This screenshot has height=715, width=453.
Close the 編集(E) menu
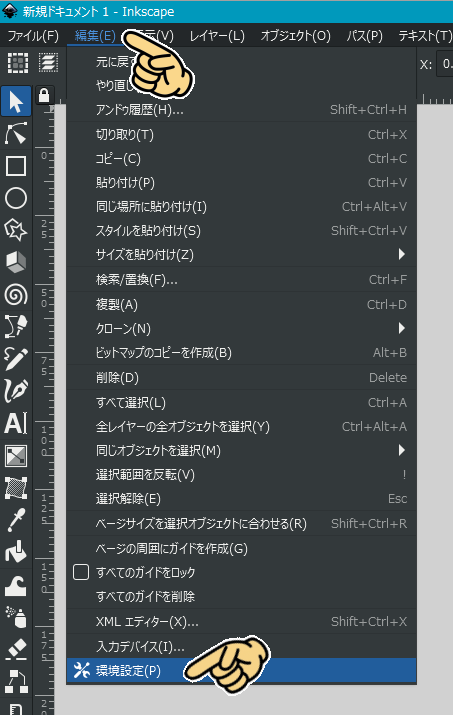95,36
